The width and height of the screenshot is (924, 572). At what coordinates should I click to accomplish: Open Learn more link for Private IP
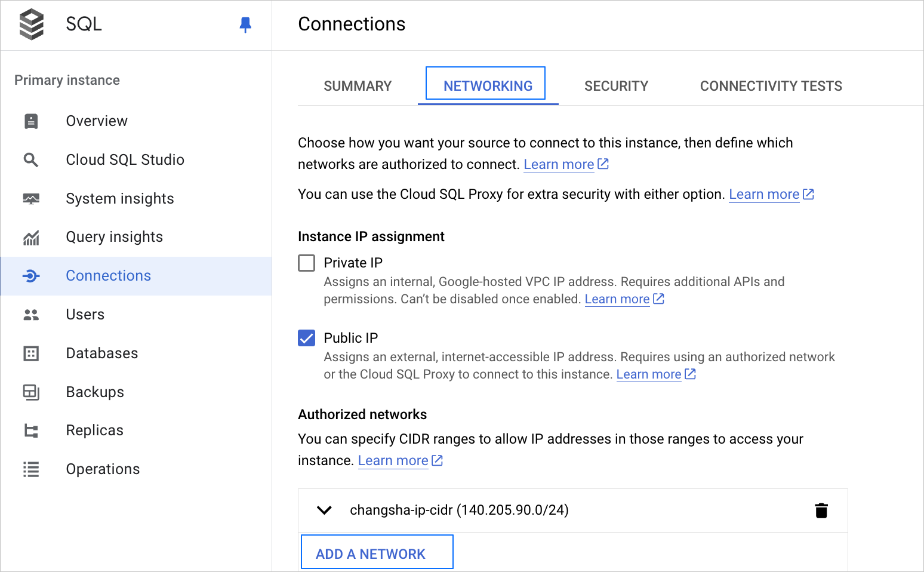pyautogui.click(x=617, y=299)
